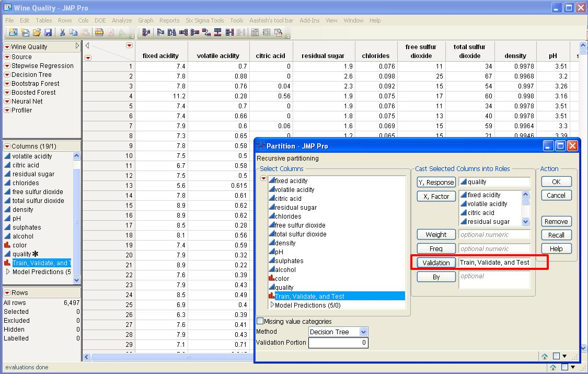Click the red triangle beside Neural Net script
This screenshot has width=588, height=374.
[7, 101]
